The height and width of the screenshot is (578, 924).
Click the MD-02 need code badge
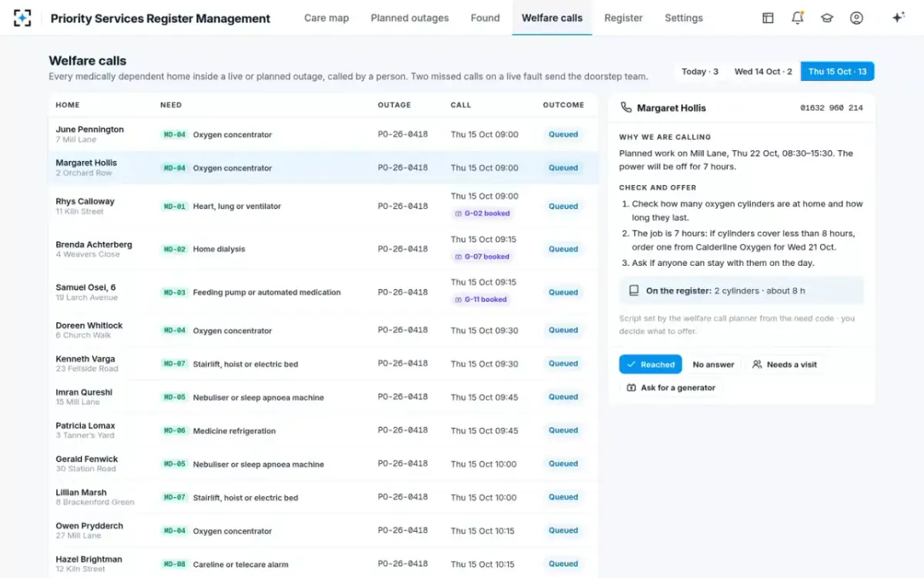tap(175, 250)
